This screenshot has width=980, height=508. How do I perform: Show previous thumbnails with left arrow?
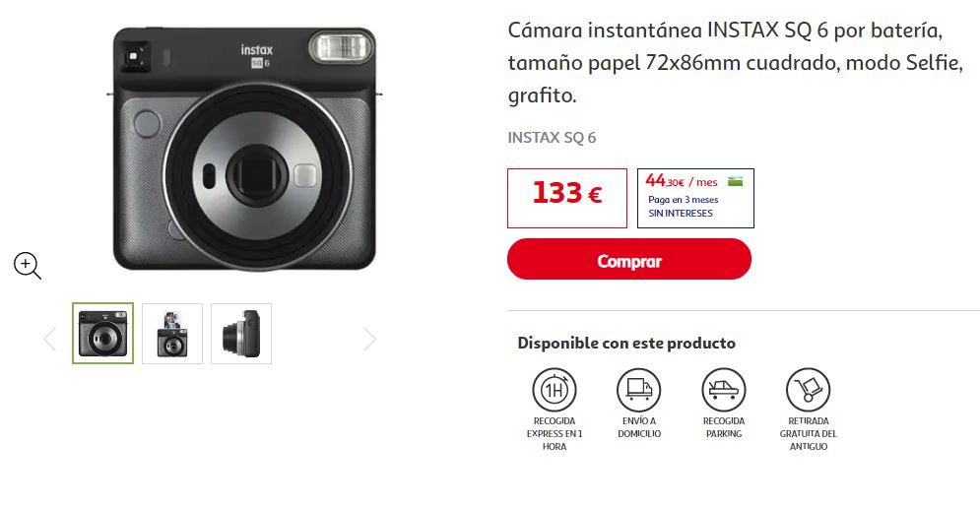50,340
